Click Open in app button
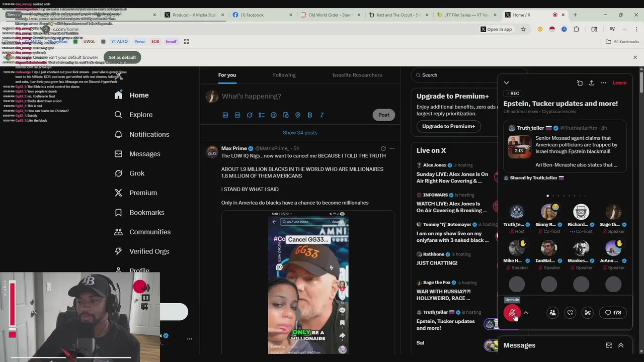 pyautogui.click(x=496, y=29)
